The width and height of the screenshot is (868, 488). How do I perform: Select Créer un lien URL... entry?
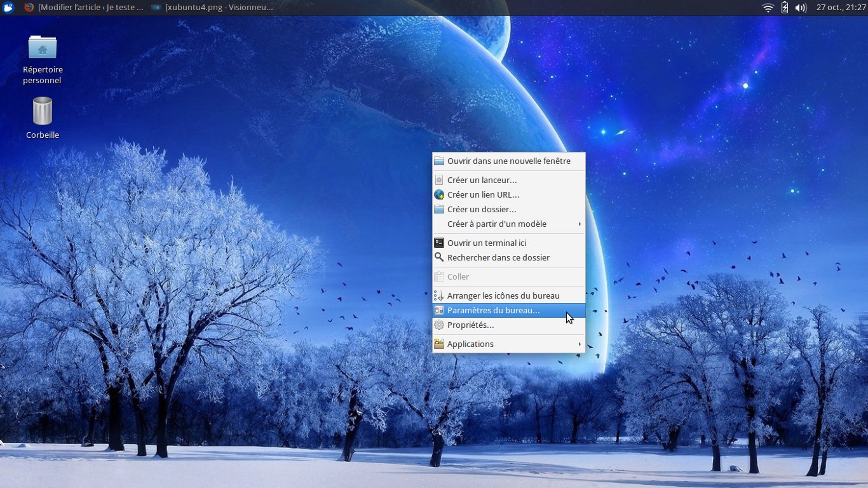tap(508, 194)
